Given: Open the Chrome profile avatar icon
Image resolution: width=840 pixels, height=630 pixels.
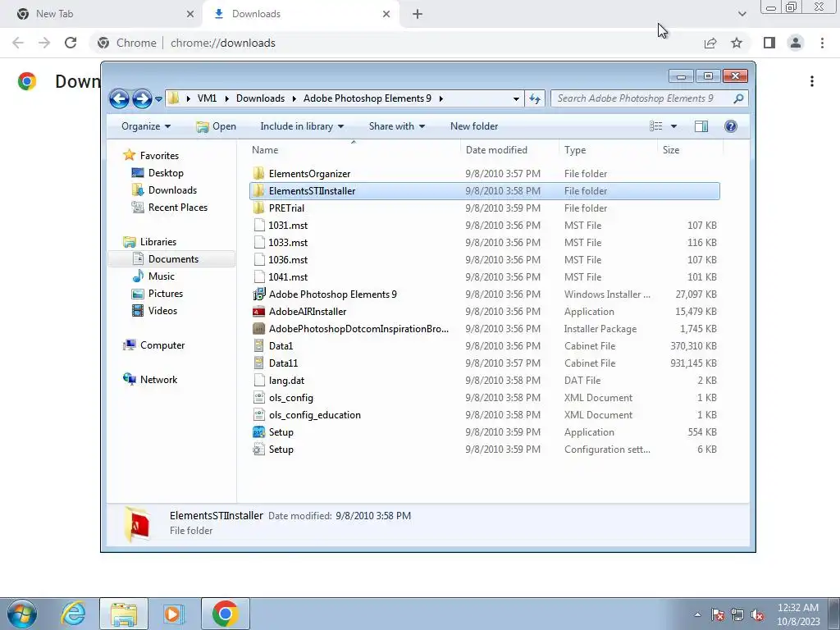Looking at the screenshot, I should pyautogui.click(x=796, y=43).
